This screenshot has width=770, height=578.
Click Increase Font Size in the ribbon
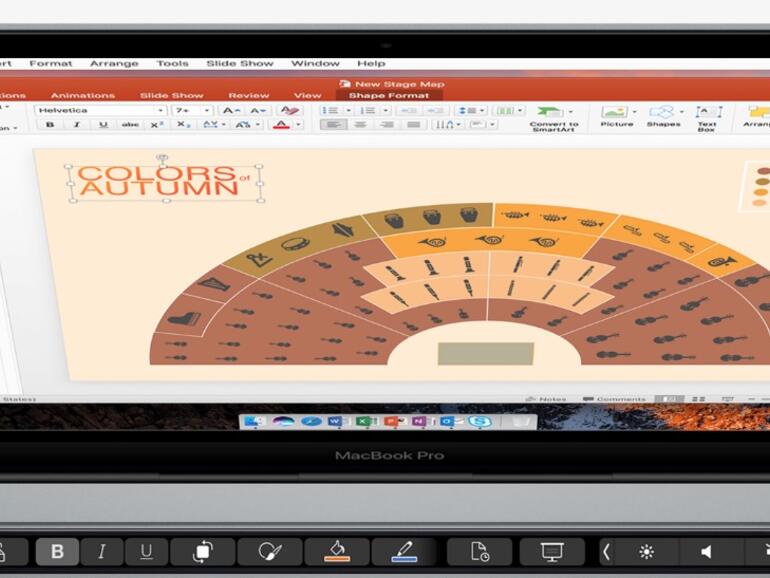[x=230, y=110]
